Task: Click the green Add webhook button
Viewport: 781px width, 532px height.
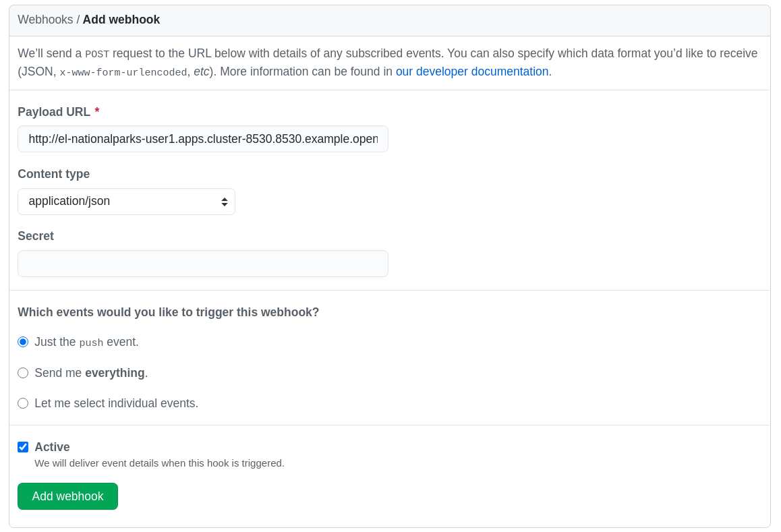Action: [67, 496]
